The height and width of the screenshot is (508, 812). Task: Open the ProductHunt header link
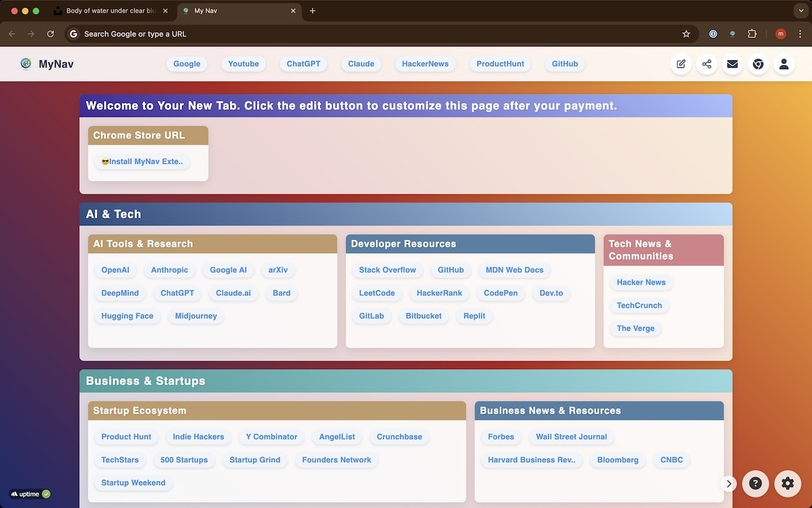tap(501, 64)
